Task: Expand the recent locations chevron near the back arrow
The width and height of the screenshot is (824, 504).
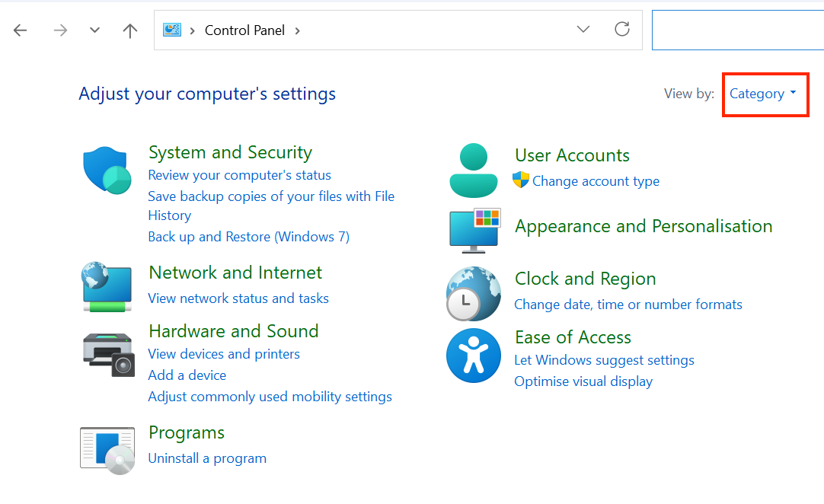Action: pyautogui.click(x=94, y=30)
